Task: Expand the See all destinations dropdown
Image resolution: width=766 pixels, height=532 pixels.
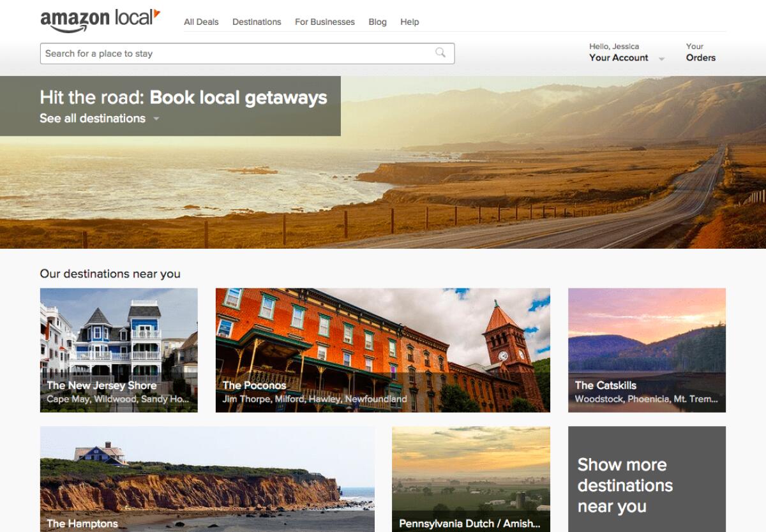Action: tap(93, 119)
